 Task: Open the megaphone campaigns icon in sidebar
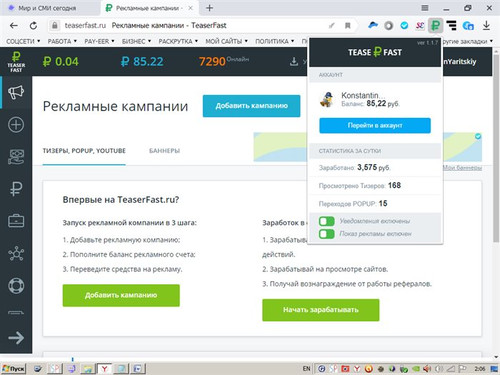(16, 92)
